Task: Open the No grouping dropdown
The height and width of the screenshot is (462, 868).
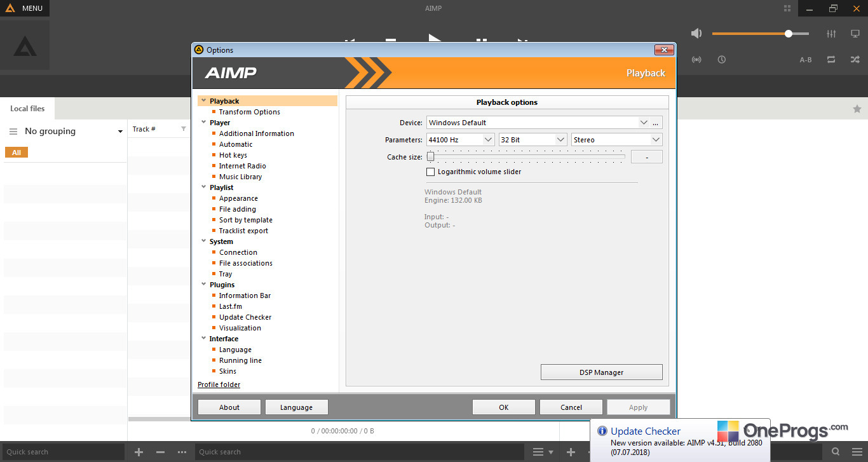Action: click(x=74, y=132)
